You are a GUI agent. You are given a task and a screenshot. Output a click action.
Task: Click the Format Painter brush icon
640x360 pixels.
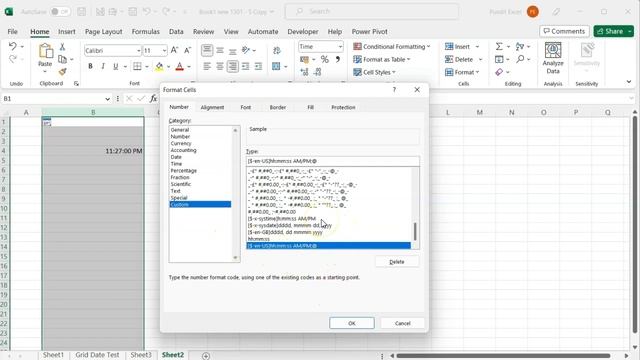pos(62,72)
